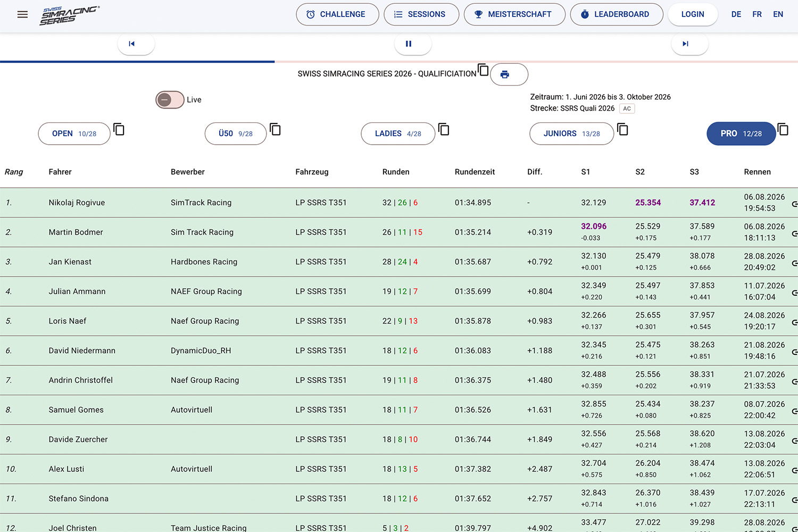Open race link icon in Julian Ammann row
This screenshot has width=798, height=532.
pos(794,293)
